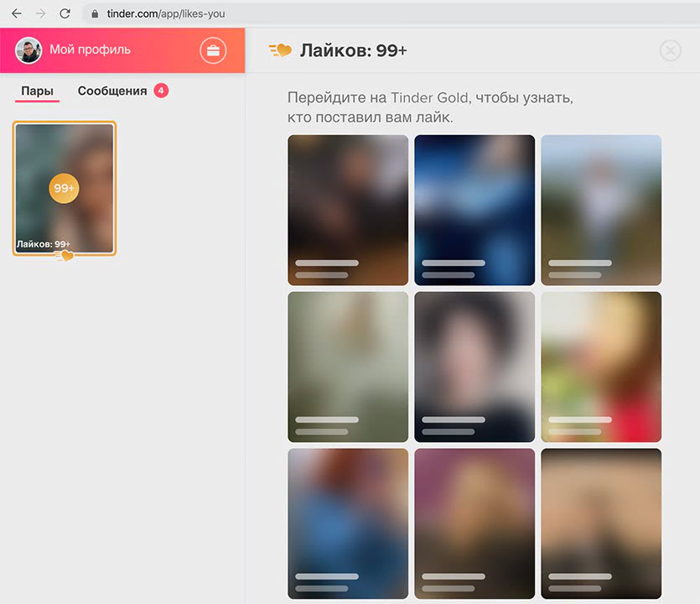The height and width of the screenshot is (604, 700).
Task: Select the first blurred like photo
Action: coord(348,210)
